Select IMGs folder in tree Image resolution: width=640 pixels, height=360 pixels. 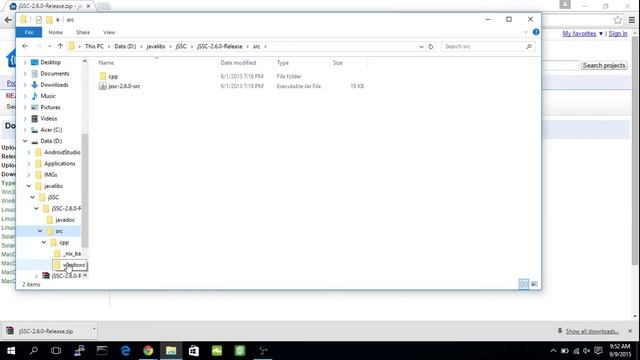click(x=50, y=175)
